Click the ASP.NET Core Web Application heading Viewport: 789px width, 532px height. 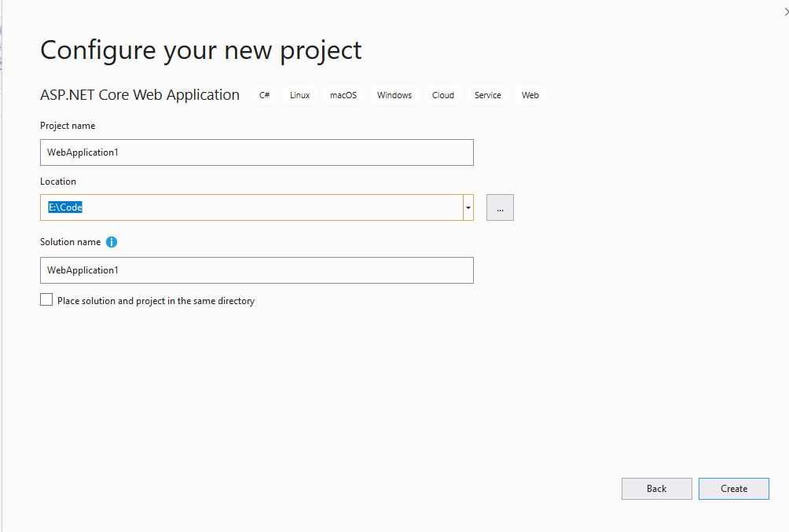pyautogui.click(x=140, y=94)
